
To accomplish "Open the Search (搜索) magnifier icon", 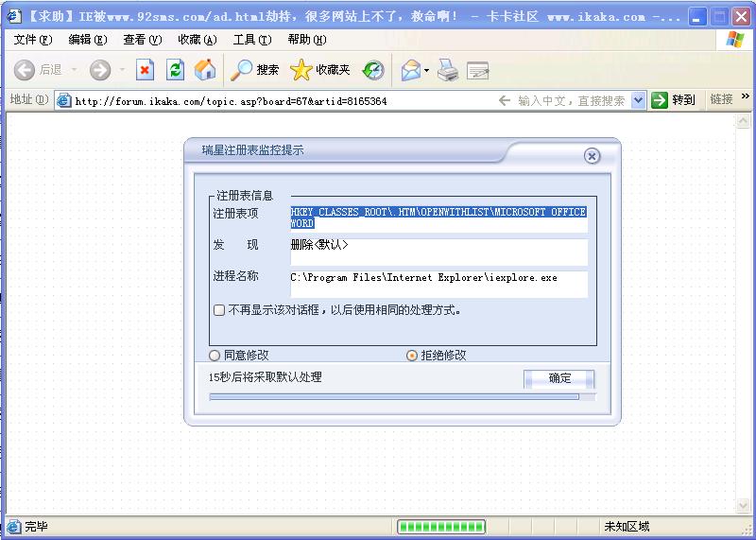I will click(x=241, y=70).
